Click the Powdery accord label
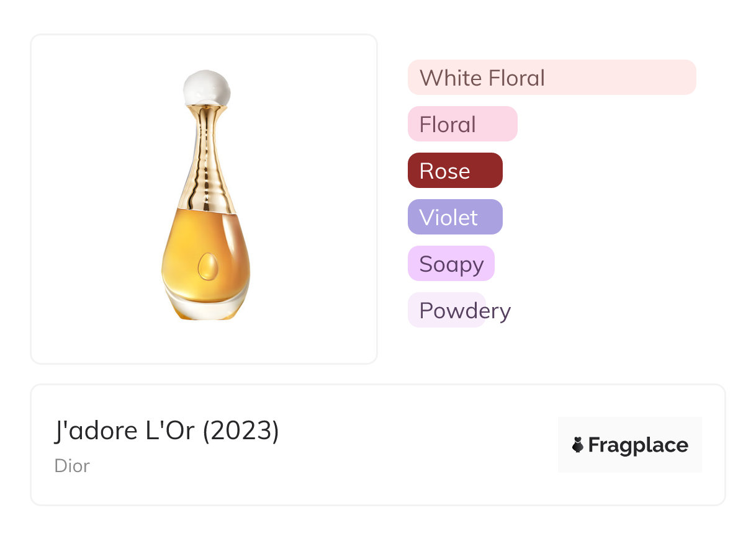This screenshot has width=756, height=536. coord(464,310)
